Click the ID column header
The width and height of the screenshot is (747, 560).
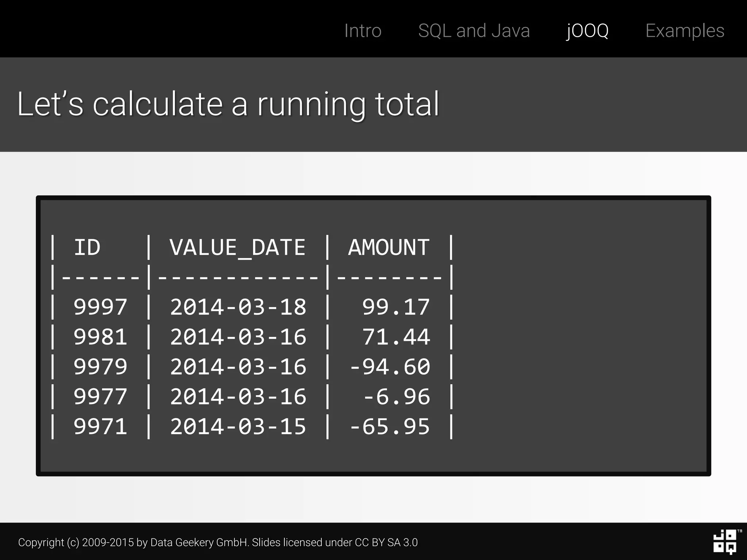click(87, 247)
